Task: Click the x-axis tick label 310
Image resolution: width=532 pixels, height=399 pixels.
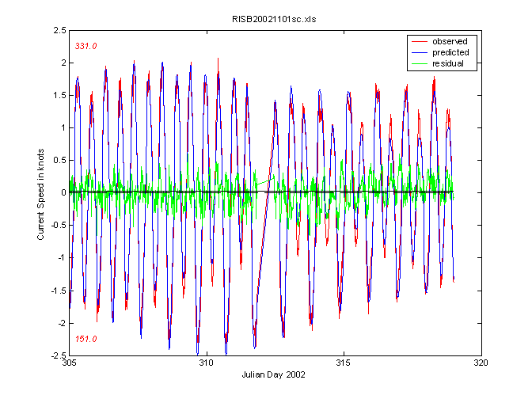Action: coord(206,363)
